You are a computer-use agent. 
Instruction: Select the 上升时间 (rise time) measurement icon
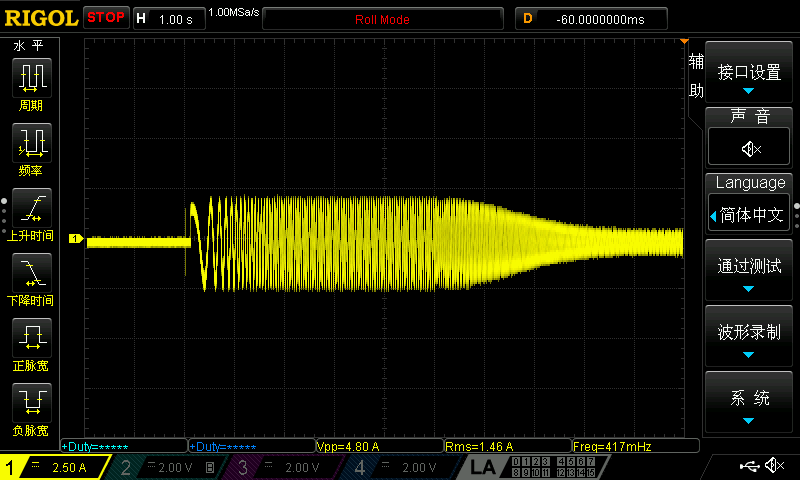pos(32,208)
